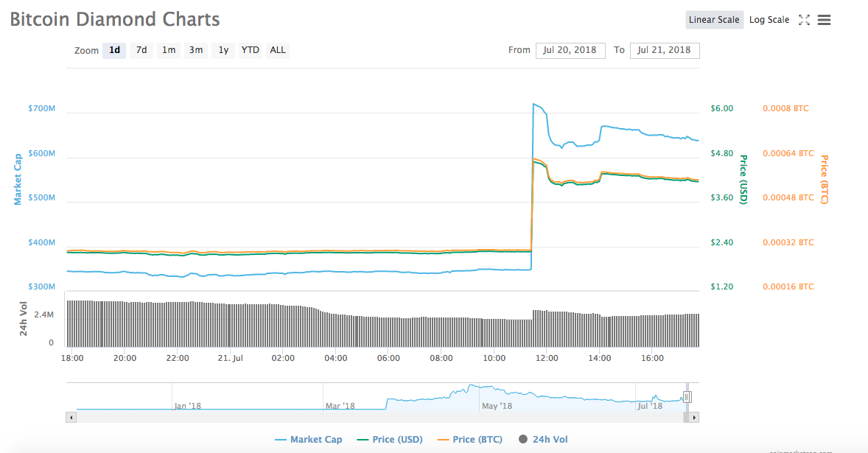Click the vertical Price (BTC) axis title
This screenshot has width=868, height=453.
pos(825,180)
